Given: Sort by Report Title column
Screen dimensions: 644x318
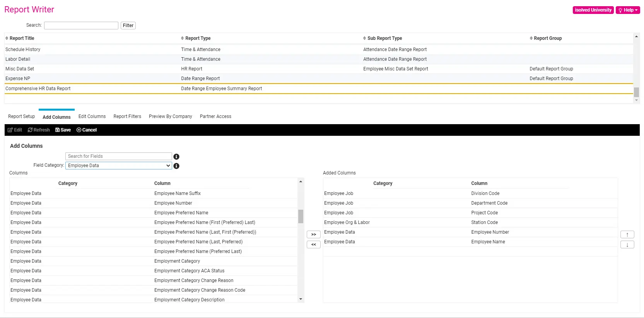Looking at the screenshot, I should coord(20,38).
